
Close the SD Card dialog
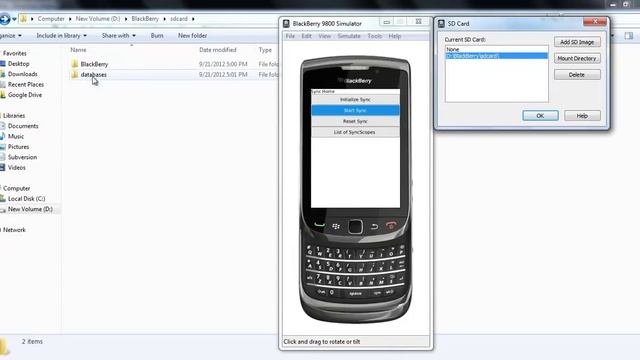click(595, 21)
